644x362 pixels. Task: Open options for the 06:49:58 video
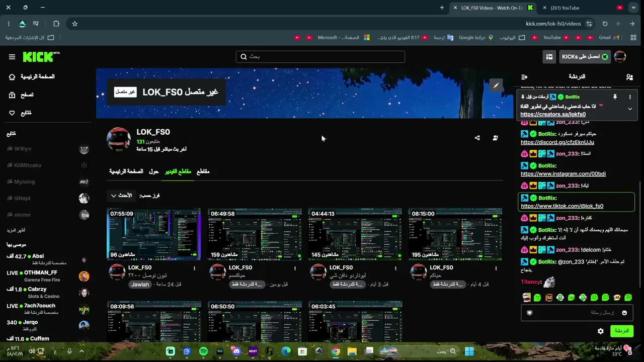tap(295, 268)
